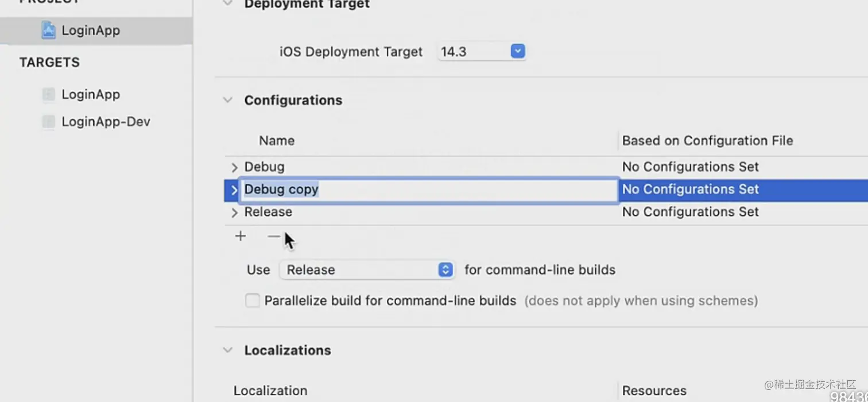
Task: Click the LoginApp project file icon
Action: pyautogui.click(x=48, y=30)
